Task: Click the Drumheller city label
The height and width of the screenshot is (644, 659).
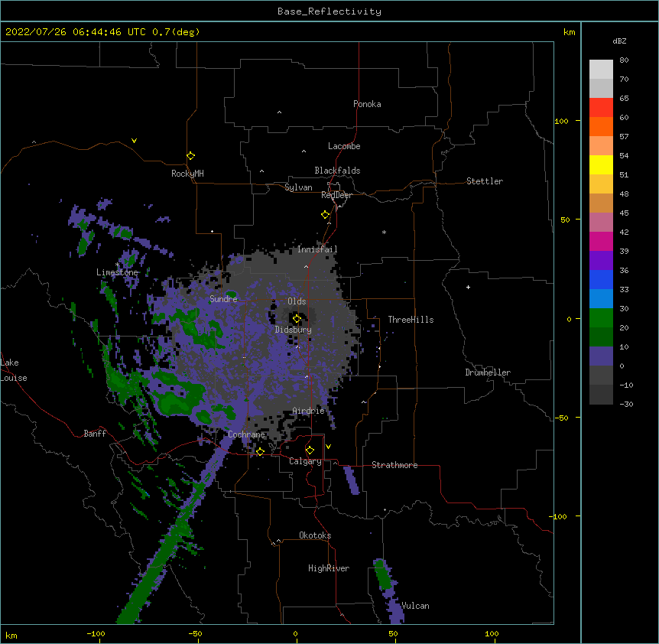Action: pyautogui.click(x=488, y=372)
